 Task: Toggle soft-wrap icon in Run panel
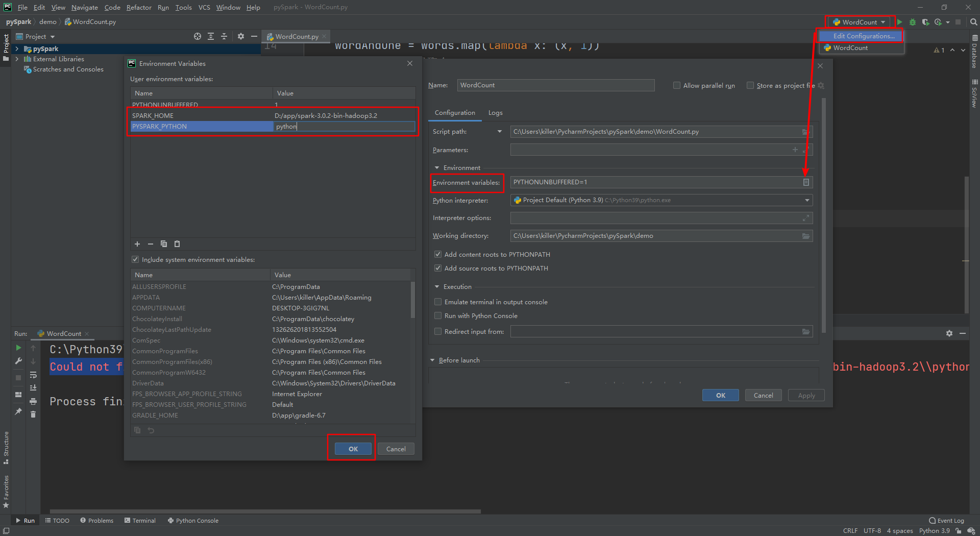[x=33, y=375]
